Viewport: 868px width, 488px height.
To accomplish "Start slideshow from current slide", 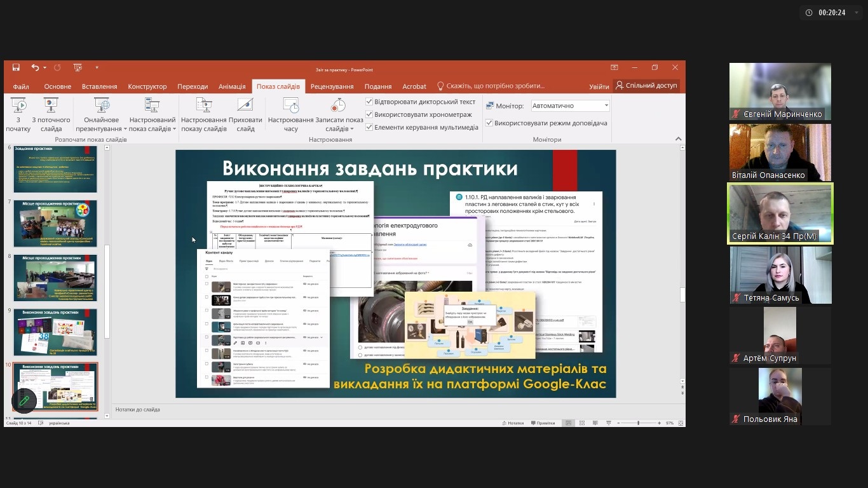I will tap(51, 105).
